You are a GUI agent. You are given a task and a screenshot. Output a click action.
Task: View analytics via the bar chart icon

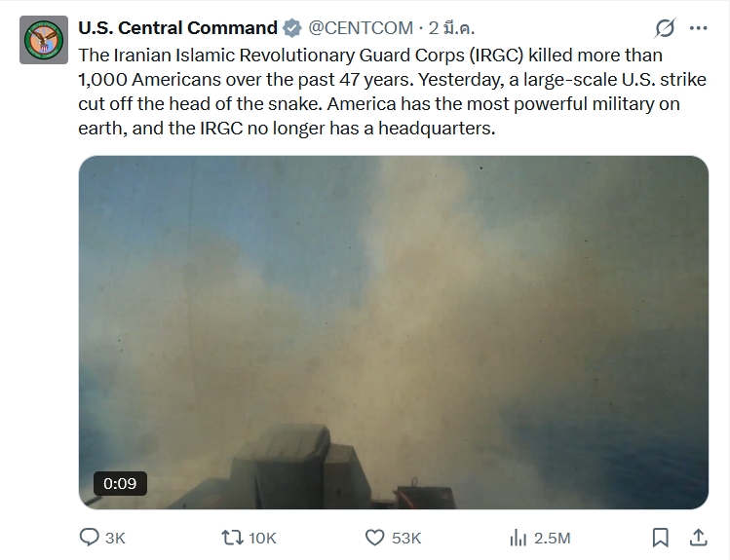click(518, 537)
